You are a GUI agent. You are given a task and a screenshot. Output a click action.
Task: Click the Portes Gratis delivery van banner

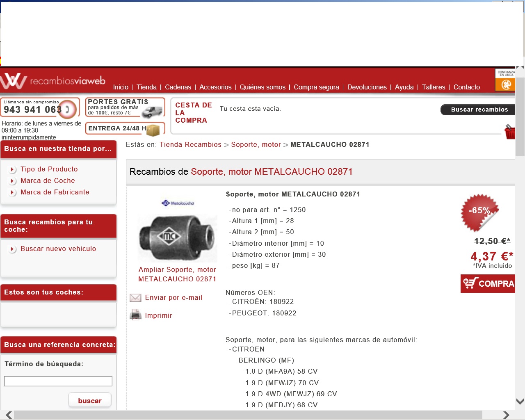[x=125, y=107]
